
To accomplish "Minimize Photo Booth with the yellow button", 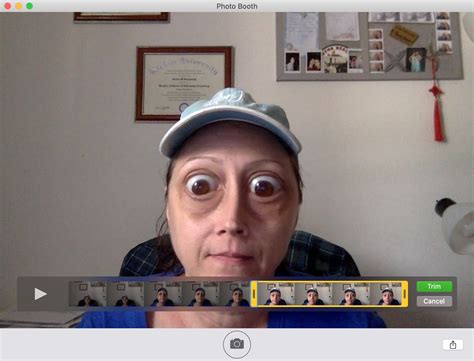I will [x=19, y=6].
